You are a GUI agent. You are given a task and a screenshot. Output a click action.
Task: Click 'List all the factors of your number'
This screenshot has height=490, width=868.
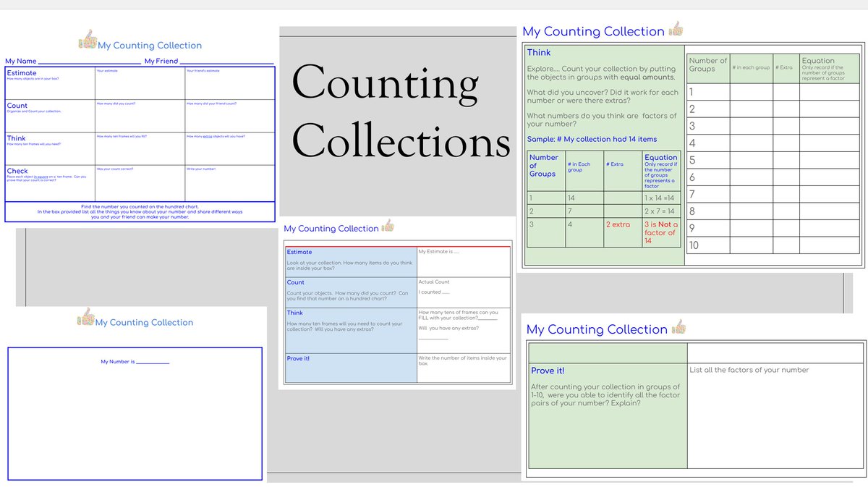749,370
